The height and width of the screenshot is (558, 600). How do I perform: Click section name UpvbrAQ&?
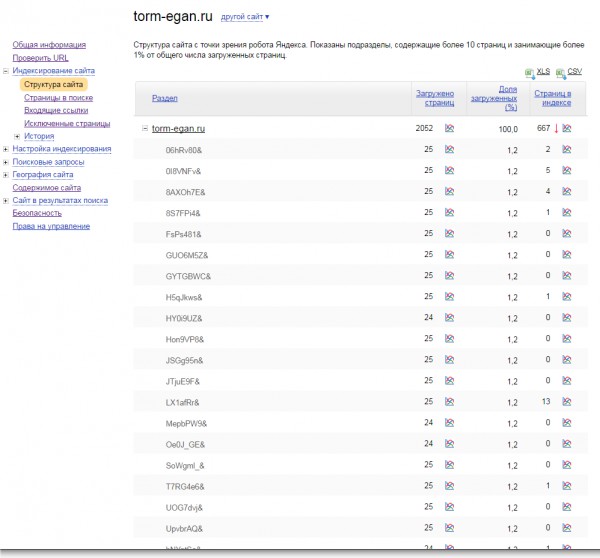(184, 529)
